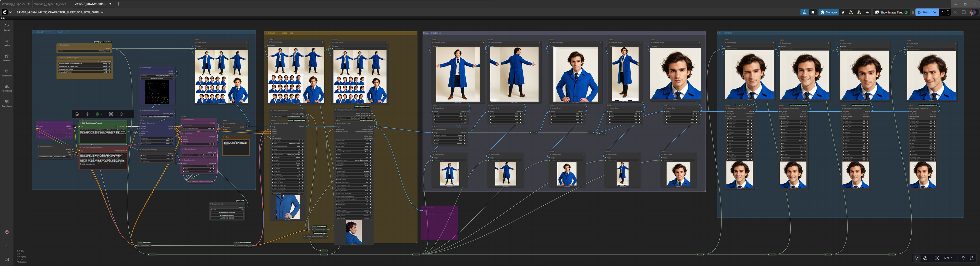Click the share arrow icon in top toolbar
The width and height of the screenshot is (980, 266).
(x=867, y=12)
